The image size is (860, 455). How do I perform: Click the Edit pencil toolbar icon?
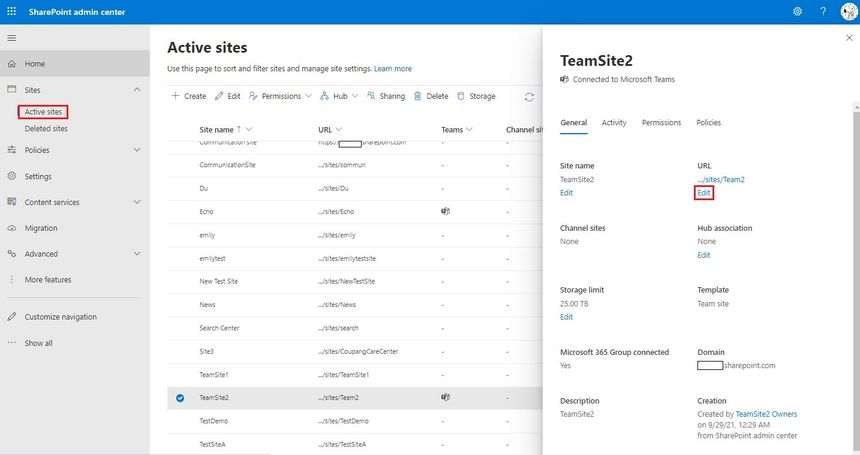point(219,96)
